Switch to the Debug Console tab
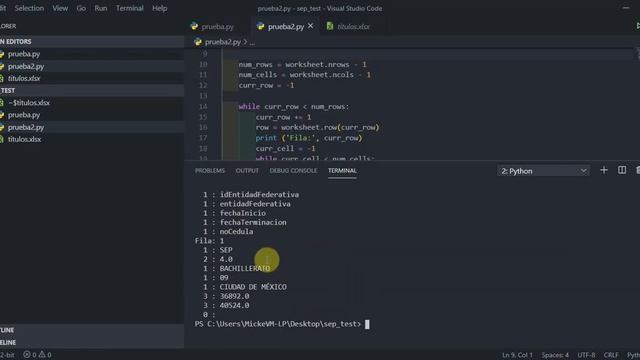640x360 pixels. [293, 171]
